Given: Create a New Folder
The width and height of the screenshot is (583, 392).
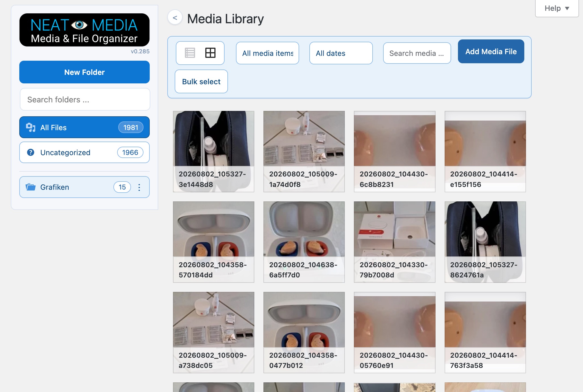Looking at the screenshot, I should [85, 72].
